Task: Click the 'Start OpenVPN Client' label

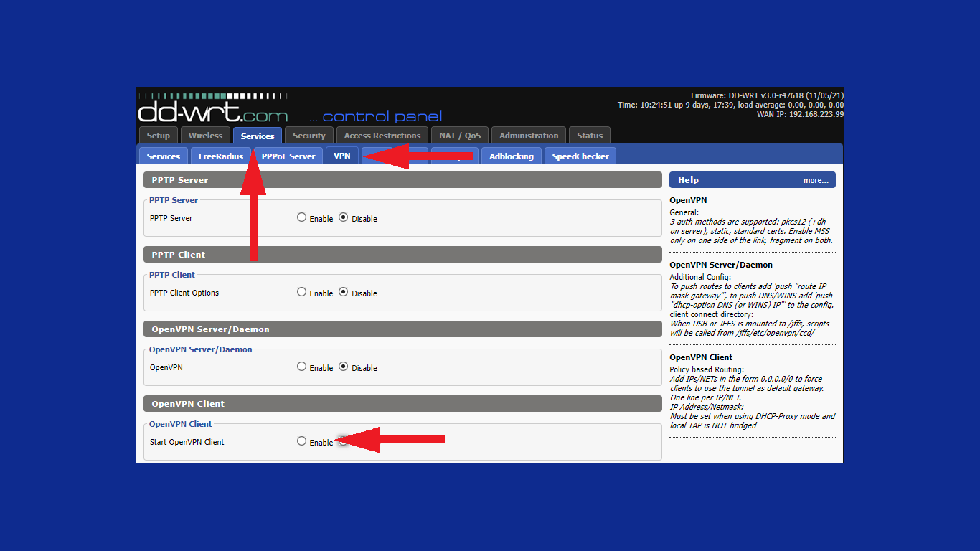Action: [187, 442]
